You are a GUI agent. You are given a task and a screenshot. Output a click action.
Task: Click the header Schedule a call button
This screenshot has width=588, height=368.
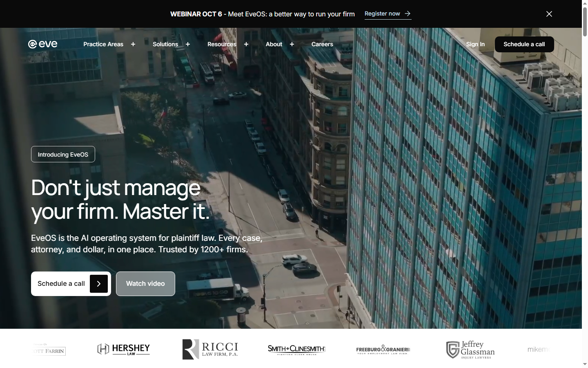(524, 44)
